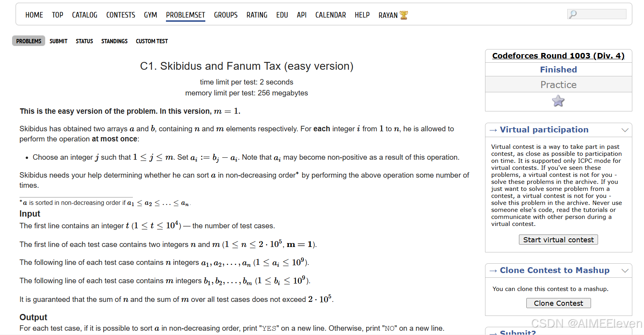Collapse the Virtual participation panel
The image size is (644, 335).
(625, 130)
